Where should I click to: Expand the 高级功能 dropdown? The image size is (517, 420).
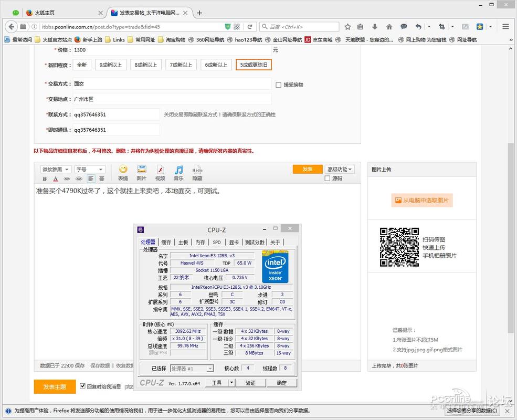340,169
